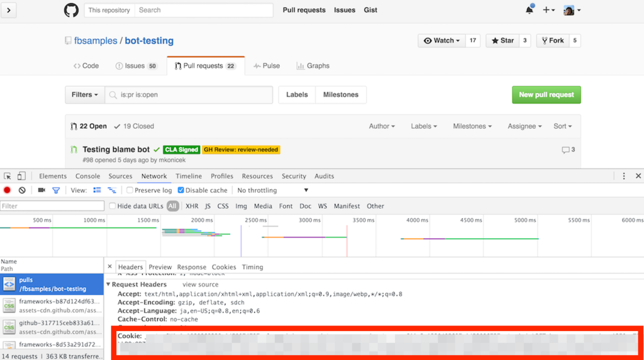Screen dimensions: 644x360
Task: Open the Security panel
Action: click(294, 176)
